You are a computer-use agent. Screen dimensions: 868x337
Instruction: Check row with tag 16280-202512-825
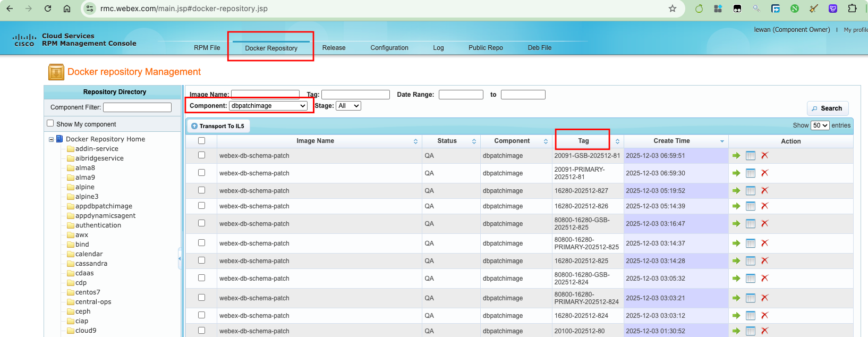(x=201, y=260)
